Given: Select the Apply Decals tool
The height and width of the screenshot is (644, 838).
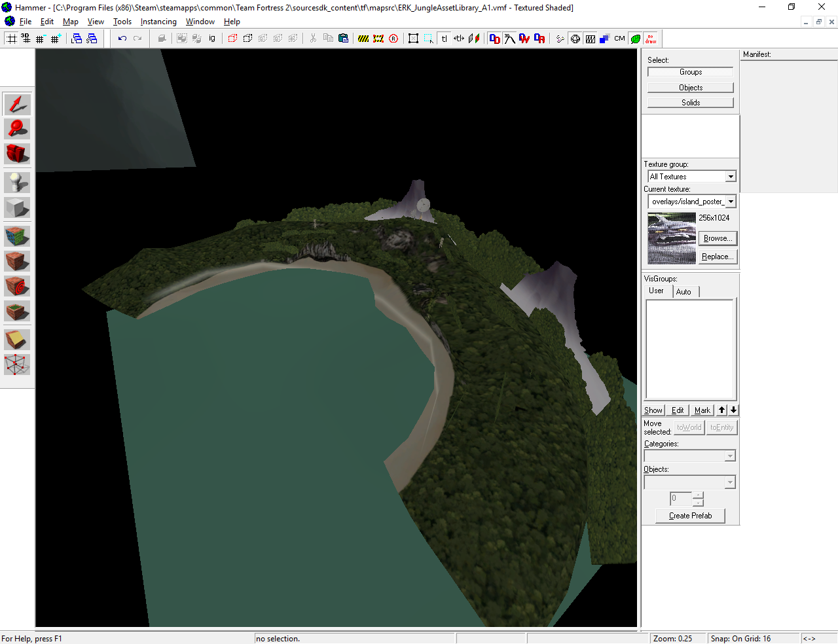Looking at the screenshot, I should click(x=17, y=286).
